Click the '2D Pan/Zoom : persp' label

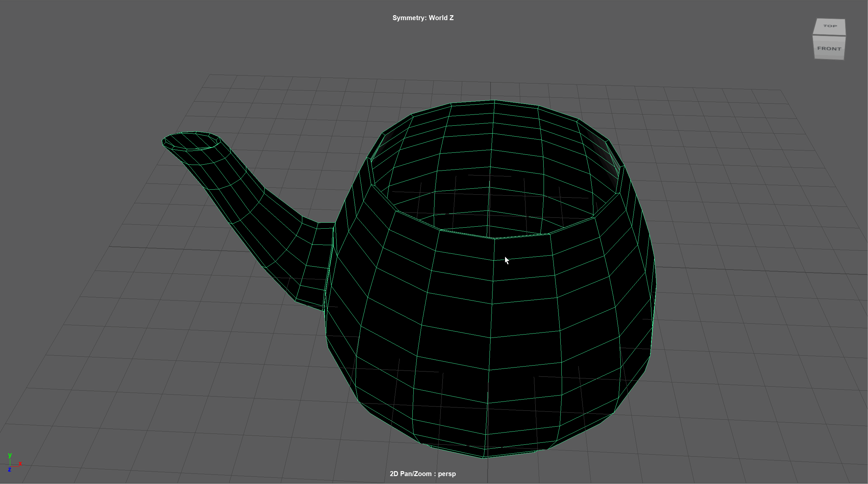[423, 473]
